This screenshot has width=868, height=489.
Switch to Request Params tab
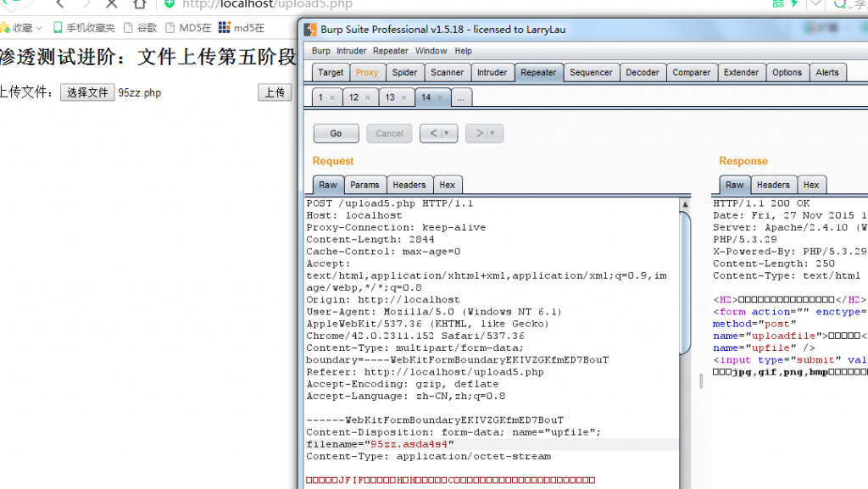(364, 185)
